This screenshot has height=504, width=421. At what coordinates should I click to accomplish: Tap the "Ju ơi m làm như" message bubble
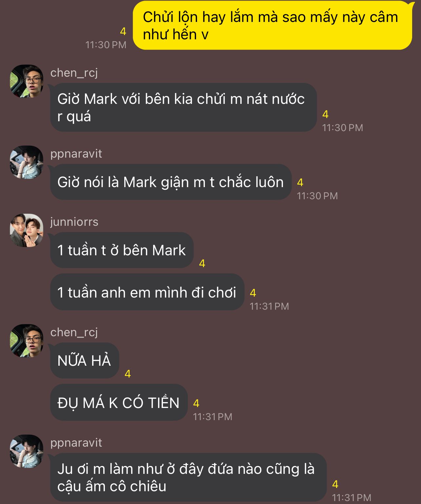point(189,477)
